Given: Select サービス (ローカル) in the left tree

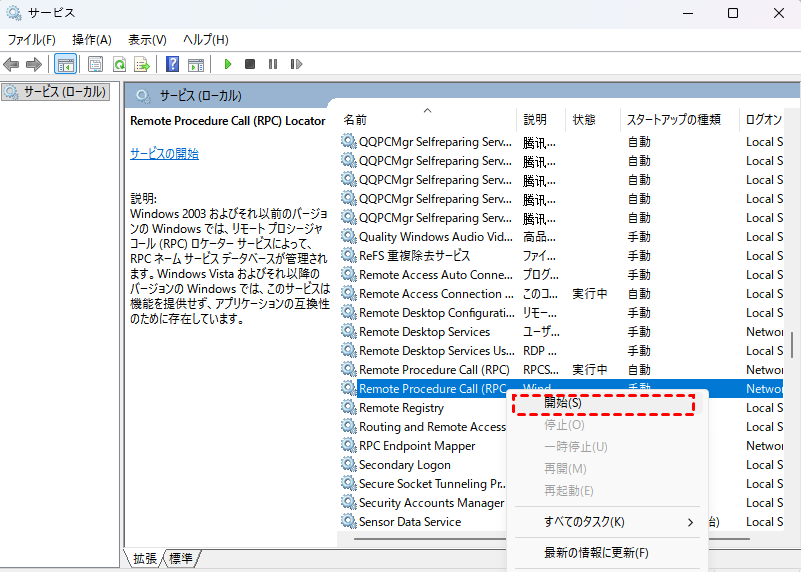Looking at the screenshot, I should (59, 92).
